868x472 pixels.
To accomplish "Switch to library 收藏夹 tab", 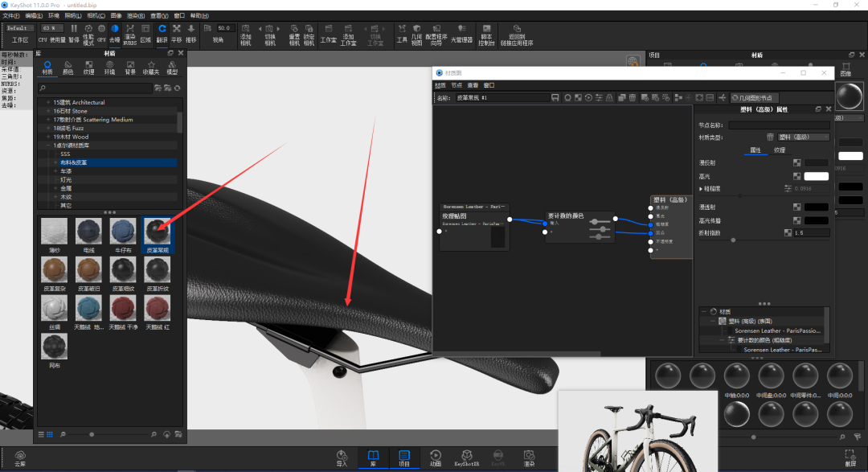I will [151, 68].
